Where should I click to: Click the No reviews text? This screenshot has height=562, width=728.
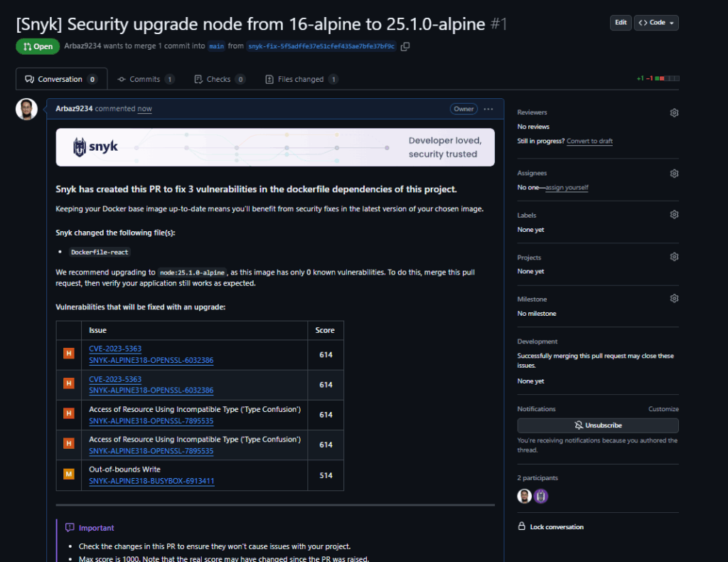(533, 127)
